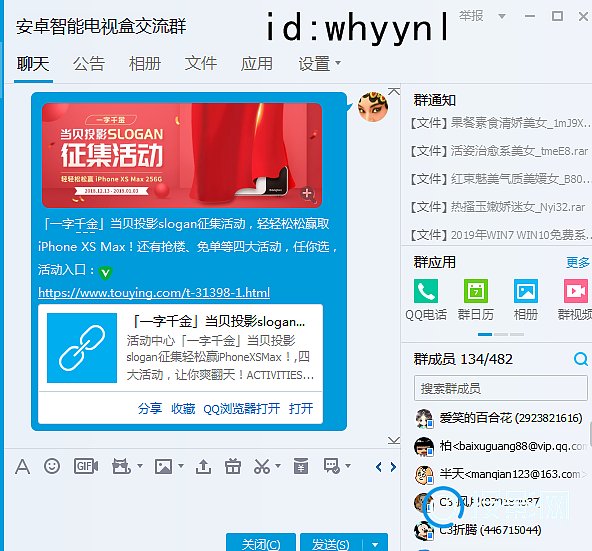Image resolution: width=592 pixels, height=551 pixels.
Task: Open message history chat bubble icon
Action: [332, 466]
